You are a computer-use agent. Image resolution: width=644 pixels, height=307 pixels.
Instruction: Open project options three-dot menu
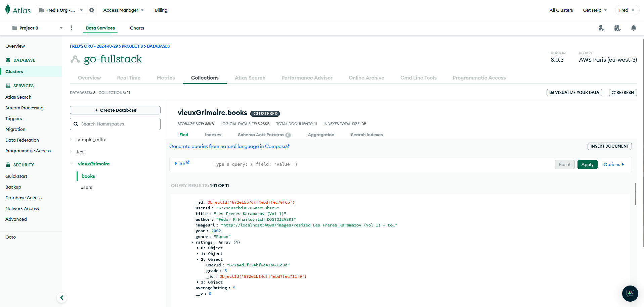71,28
